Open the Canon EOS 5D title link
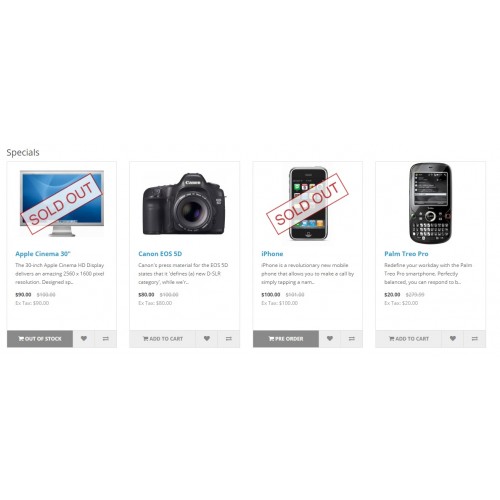Image resolution: width=500 pixels, height=500 pixels. tap(160, 254)
